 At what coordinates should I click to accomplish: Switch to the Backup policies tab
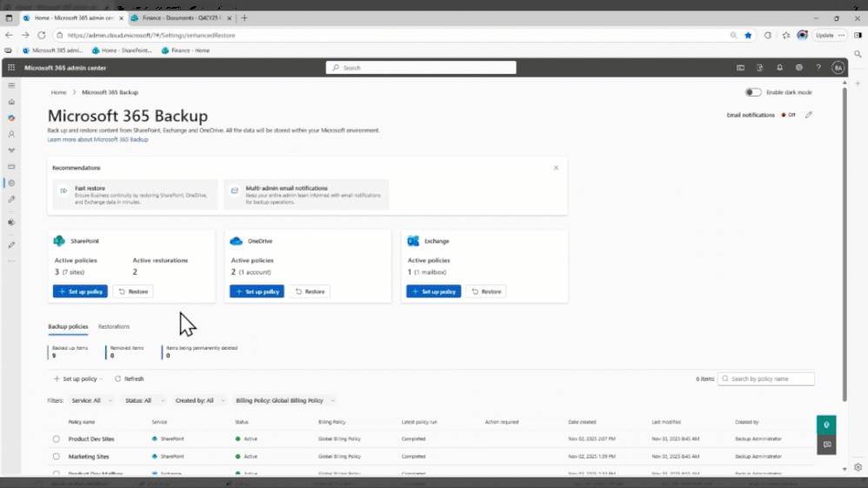pyautogui.click(x=68, y=326)
